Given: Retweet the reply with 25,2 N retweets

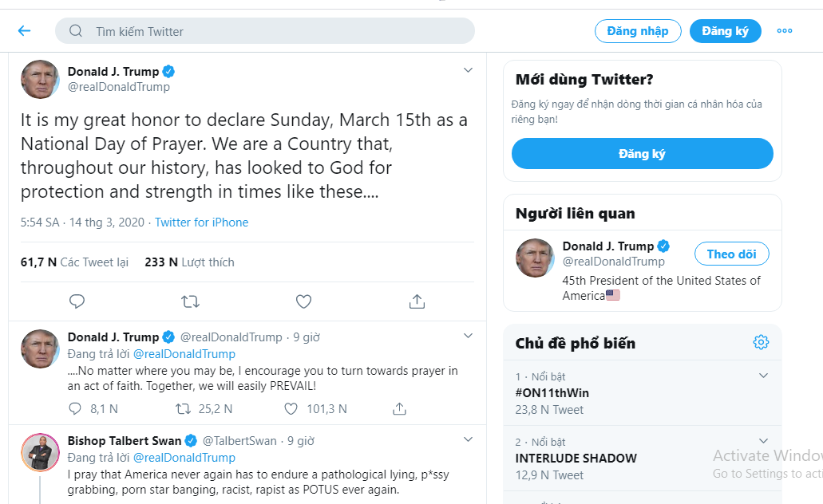Looking at the screenshot, I should 184,408.
